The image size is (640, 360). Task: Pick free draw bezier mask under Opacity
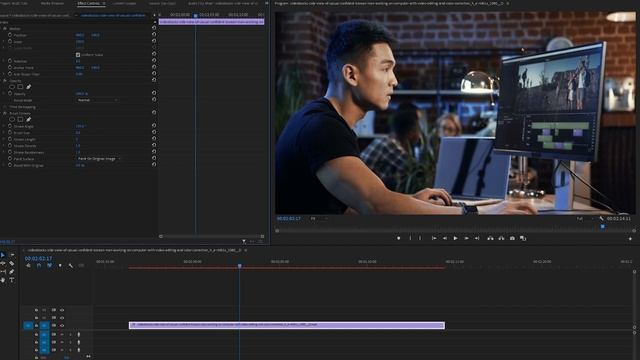(29, 87)
